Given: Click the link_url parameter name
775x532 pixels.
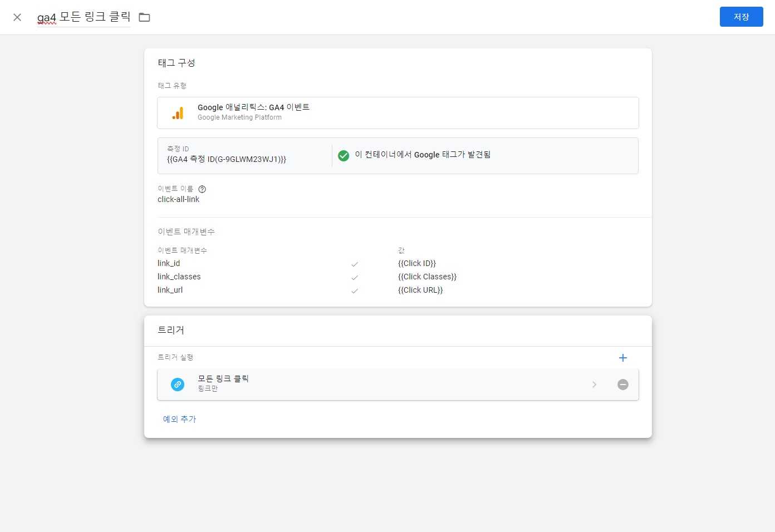Looking at the screenshot, I should click(x=170, y=290).
